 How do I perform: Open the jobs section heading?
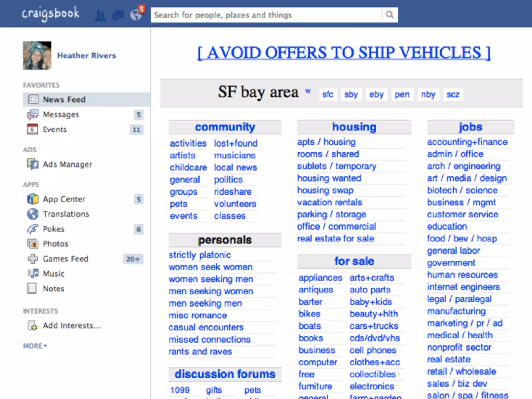click(x=470, y=127)
